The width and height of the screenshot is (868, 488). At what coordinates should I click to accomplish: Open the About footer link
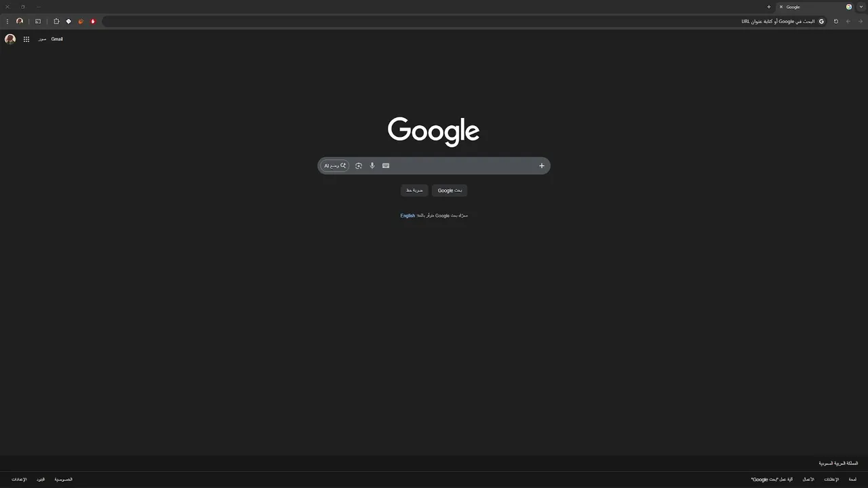(x=852, y=479)
